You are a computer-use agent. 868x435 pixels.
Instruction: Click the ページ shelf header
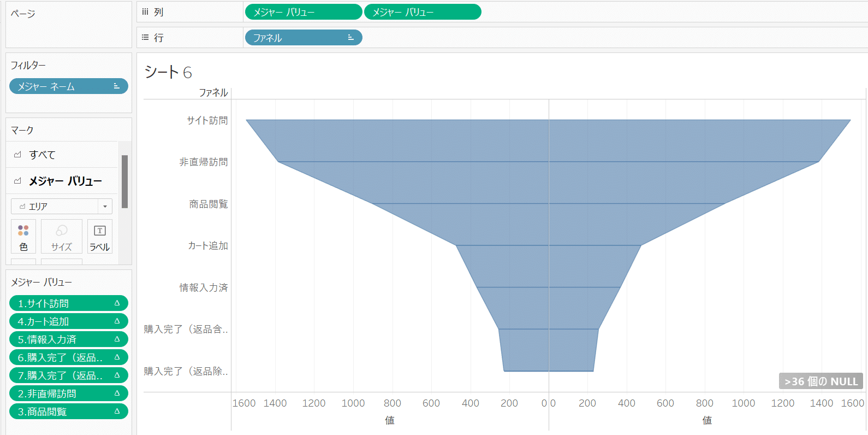pyautogui.click(x=23, y=14)
